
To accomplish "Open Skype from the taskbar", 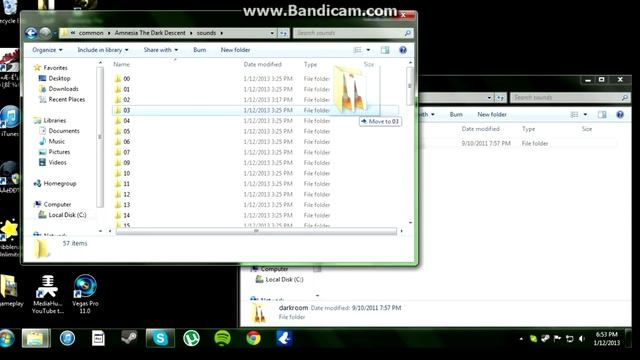I will tap(160, 338).
